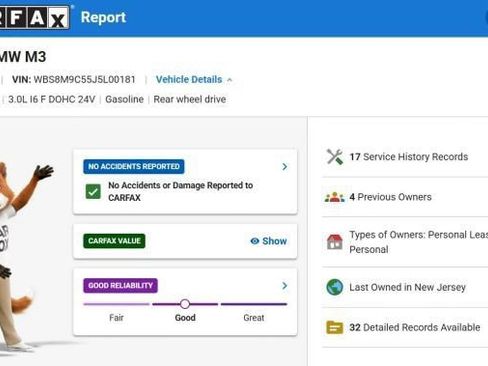Image resolution: width=488 pixels, height=366 pixels.
Task: Click the green checkmark no accidents box
Action: [x=93, y=192]
